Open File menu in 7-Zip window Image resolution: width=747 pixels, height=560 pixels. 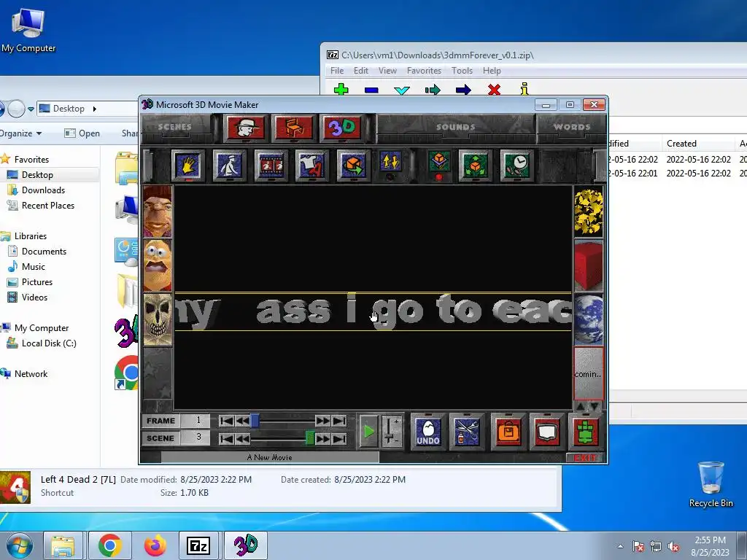(337, 71)
